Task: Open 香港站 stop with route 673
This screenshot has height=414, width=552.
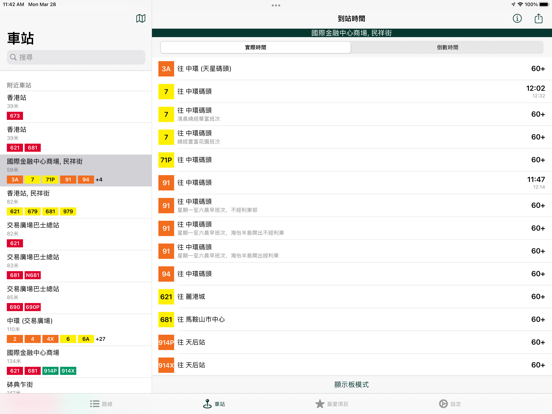Action: click(x=76, y=107)
